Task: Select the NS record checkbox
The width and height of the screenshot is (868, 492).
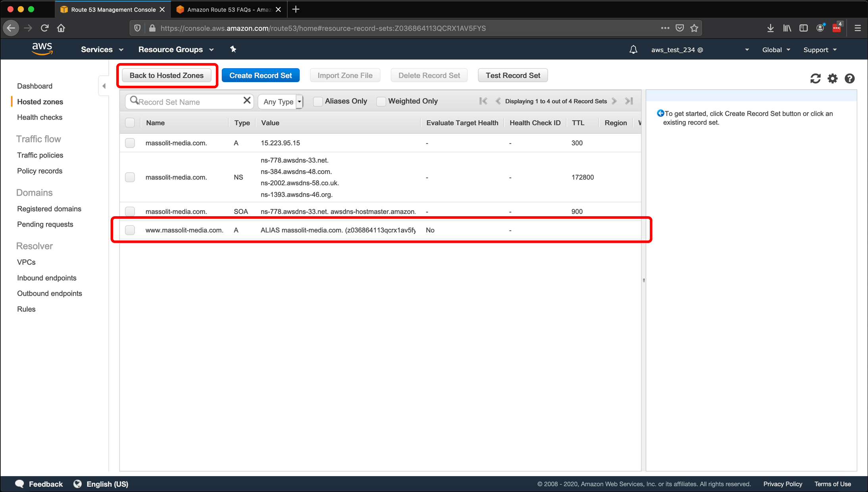Action: [130, 177]
